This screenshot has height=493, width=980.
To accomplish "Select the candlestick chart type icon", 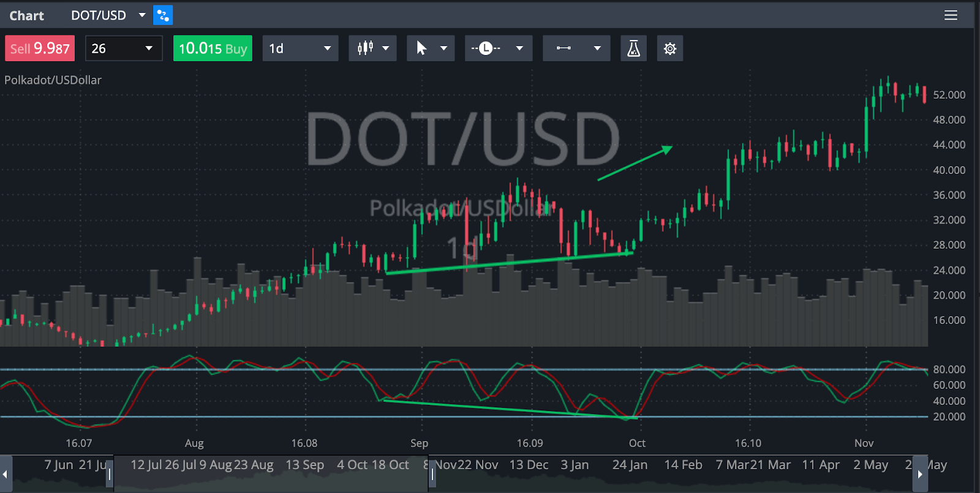I will 366,48.
